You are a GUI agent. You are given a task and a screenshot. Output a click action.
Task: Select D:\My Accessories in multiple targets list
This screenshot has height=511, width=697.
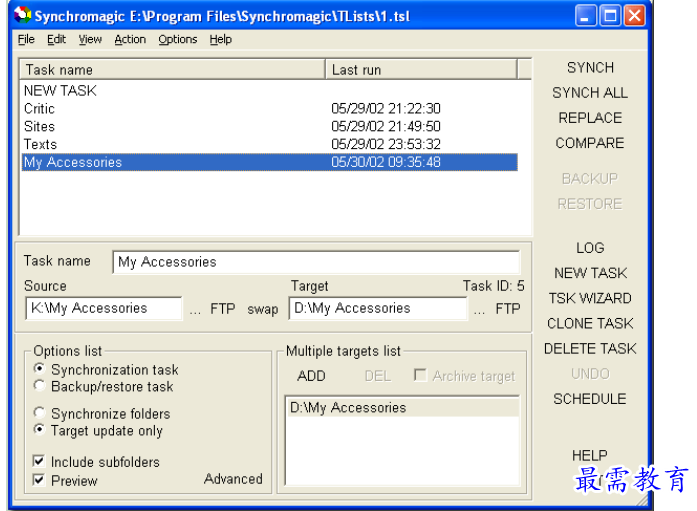pyautogui.click(x=402, y=407)
